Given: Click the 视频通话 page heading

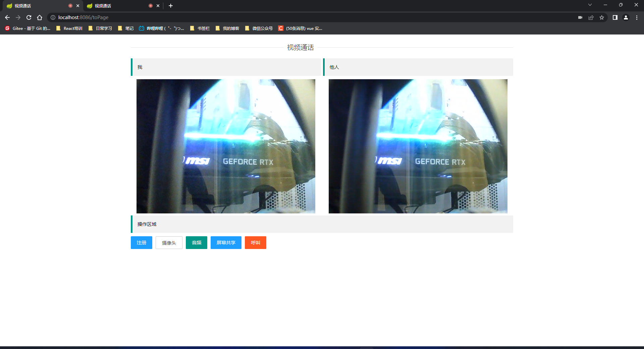Looking at the screenshot, I should pos(300,48).
